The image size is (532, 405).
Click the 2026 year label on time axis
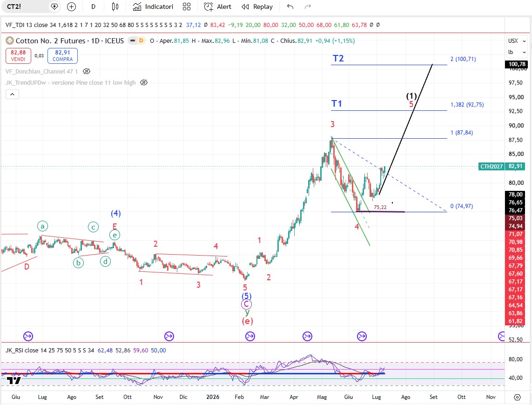pos(213,397)
